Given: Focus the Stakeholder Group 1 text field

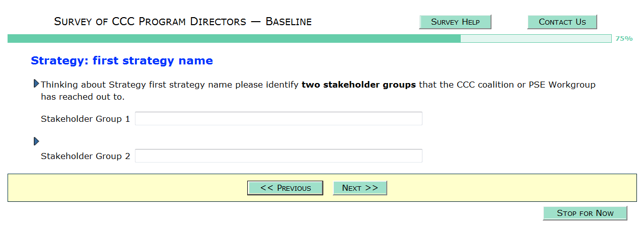Looking at the screenshot, I should (278, 119).
